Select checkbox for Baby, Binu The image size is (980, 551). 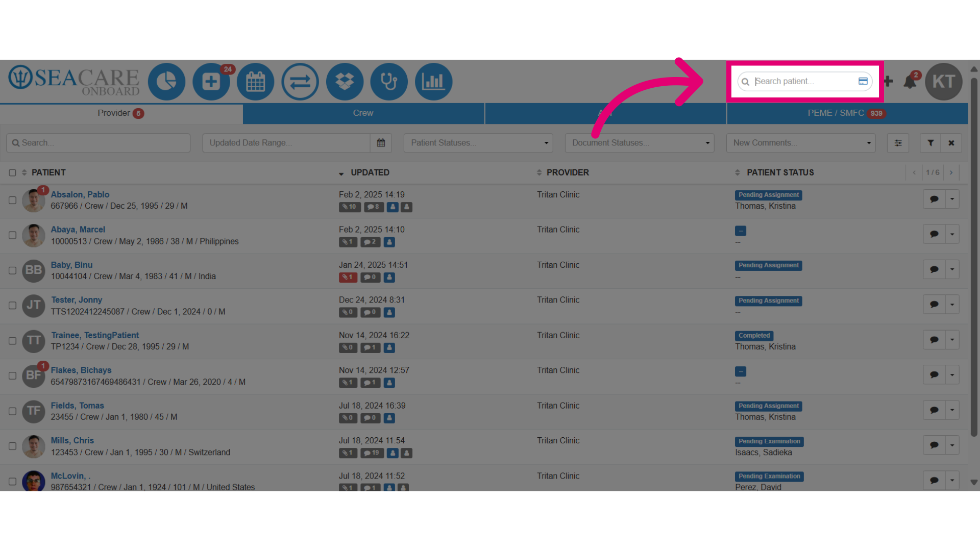click(x=12, y=270)
